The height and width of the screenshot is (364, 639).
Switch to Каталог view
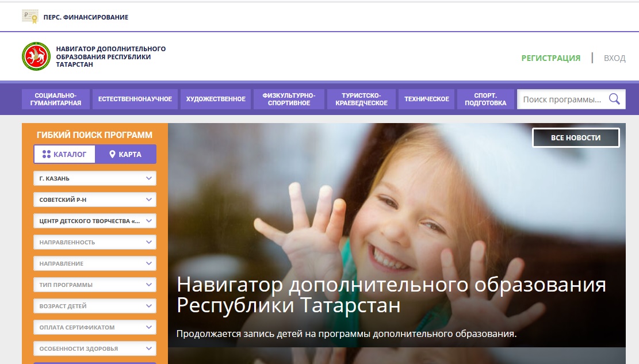64,154
